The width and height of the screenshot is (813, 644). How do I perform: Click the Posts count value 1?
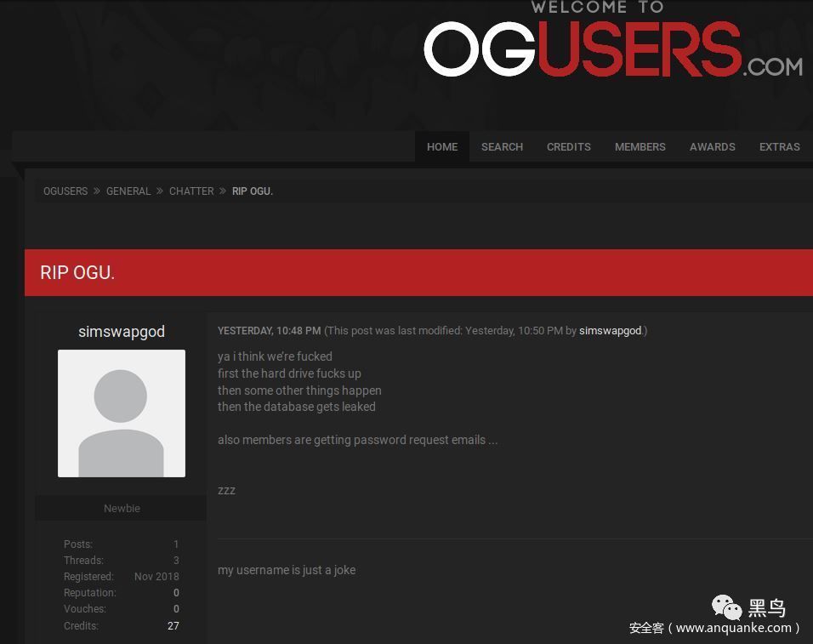coord(176,544)
